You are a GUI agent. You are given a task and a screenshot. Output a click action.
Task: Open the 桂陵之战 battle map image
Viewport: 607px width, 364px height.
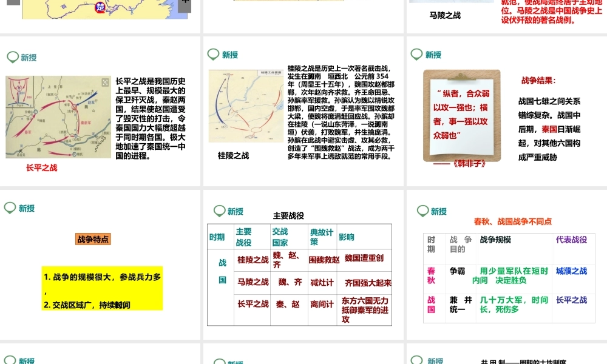tap(246, 106)
